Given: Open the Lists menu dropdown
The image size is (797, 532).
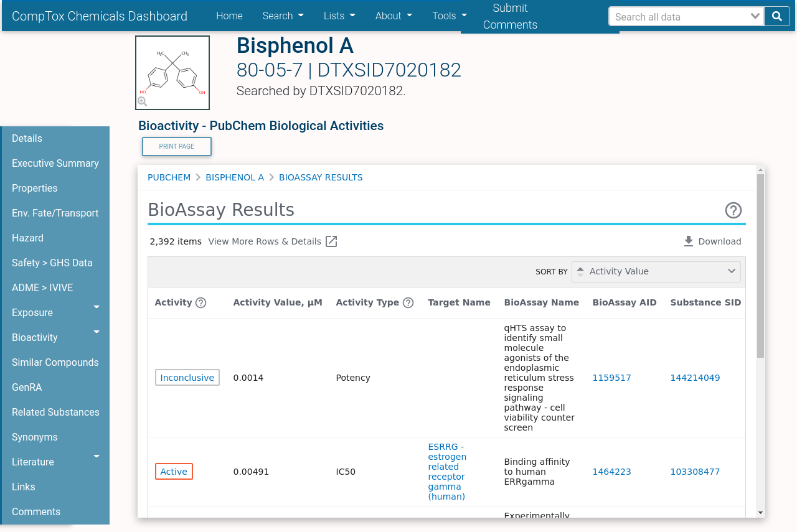Looking at the screenshot, I should click(339, 16).
